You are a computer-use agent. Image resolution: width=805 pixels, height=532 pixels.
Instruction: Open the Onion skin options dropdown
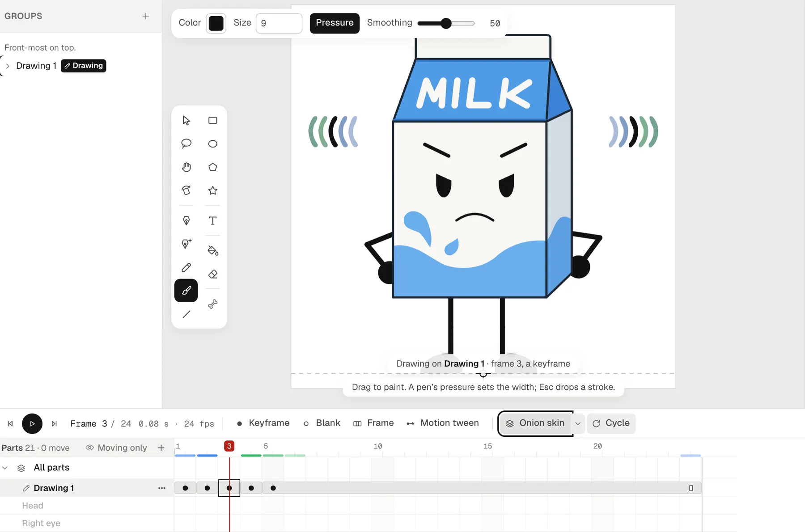(578, 423)
